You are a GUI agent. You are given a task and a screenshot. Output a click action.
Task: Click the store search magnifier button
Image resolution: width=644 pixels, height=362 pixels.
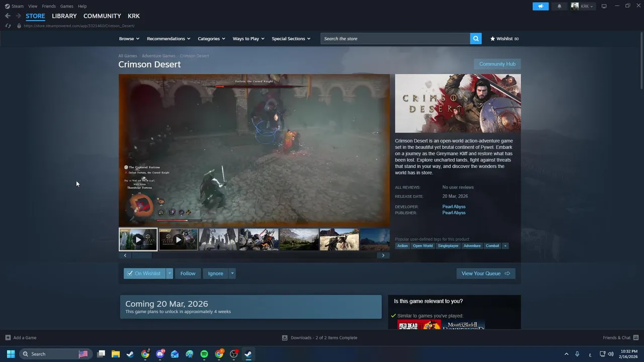tap(476, 39)
